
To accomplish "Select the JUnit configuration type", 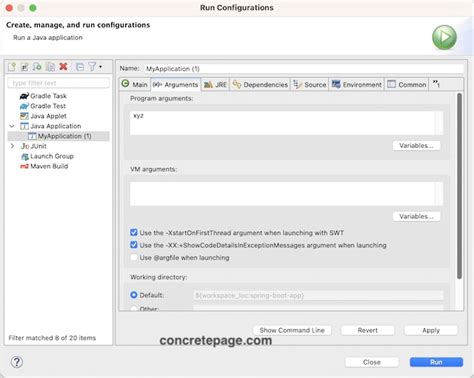I will pyautogui.click(x=34, y=146).
